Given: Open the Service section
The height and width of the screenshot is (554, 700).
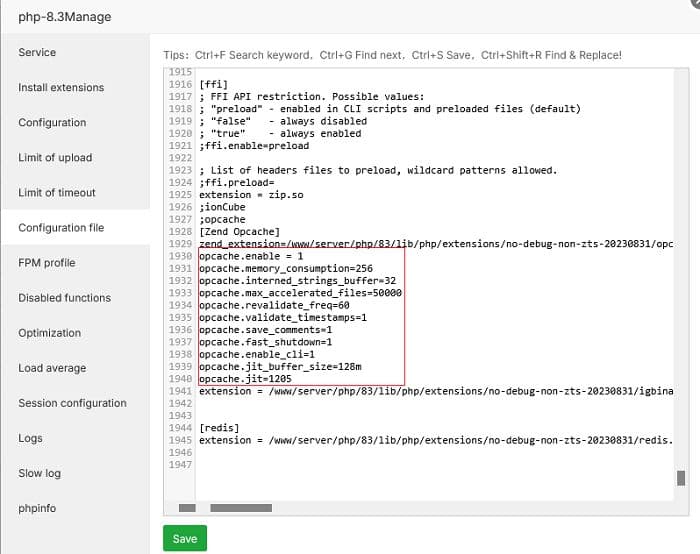Looking at the screenshot, I should (x=37, y=52).
